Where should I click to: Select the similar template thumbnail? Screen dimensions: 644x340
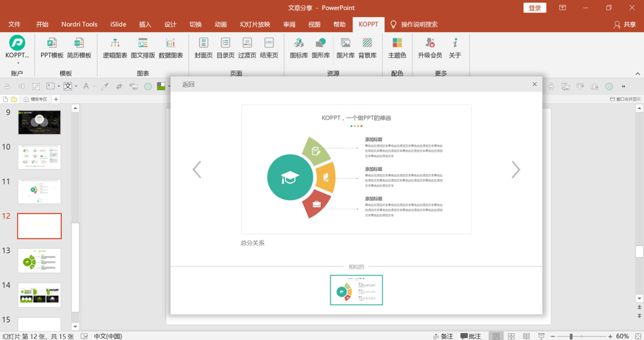356,290
